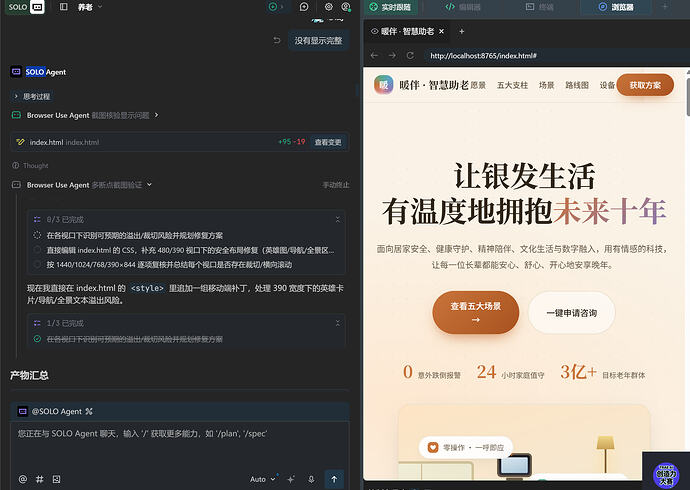Close the 暖伴·智慧助老 browser tab
690x490 pixels.
[441, 31]
